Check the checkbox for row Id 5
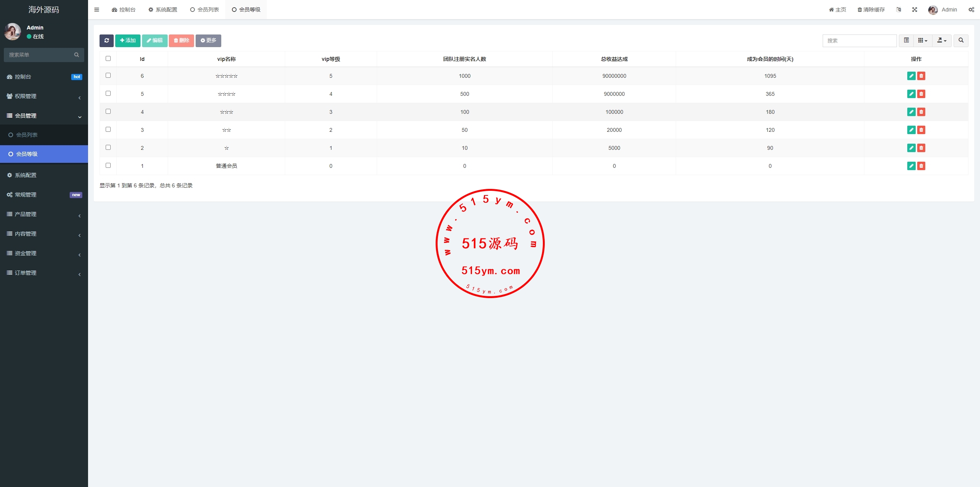 click(108, 93)
